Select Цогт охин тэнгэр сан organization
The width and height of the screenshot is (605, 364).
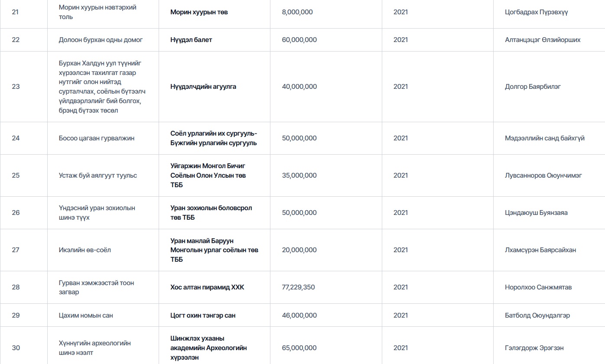[203, 315]
